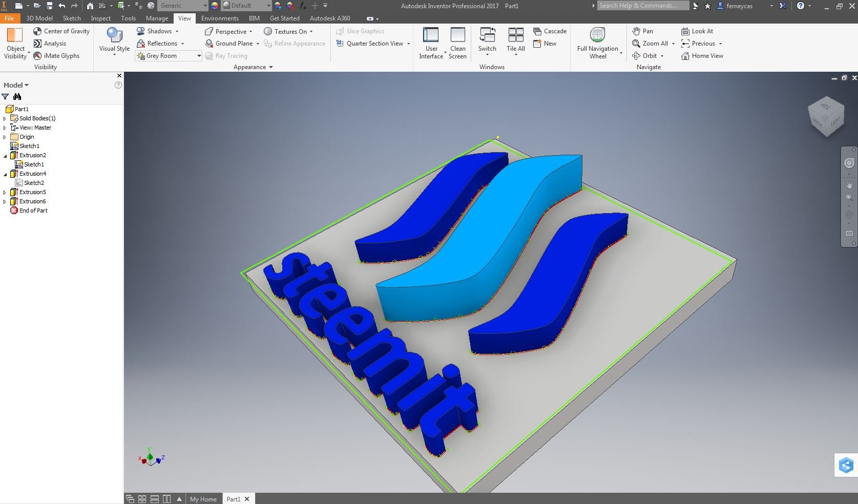The image size is (858, 504).
Task: Open the Shadows dropdown arrow
Action: pos(177,31)
